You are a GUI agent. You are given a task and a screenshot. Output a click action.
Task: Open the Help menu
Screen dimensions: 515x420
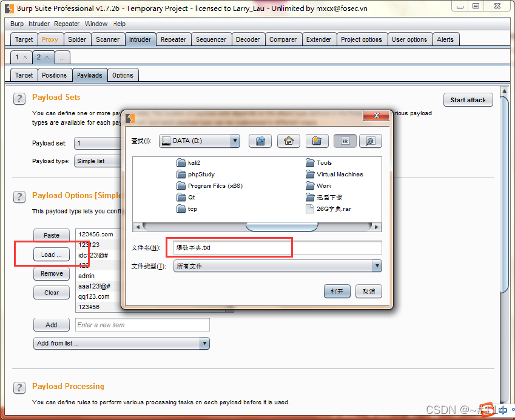pos(119,24)
